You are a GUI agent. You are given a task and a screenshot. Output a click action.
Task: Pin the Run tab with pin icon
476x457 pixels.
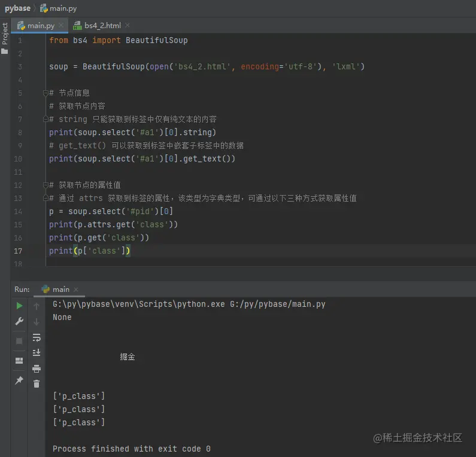tap(19, 380)
